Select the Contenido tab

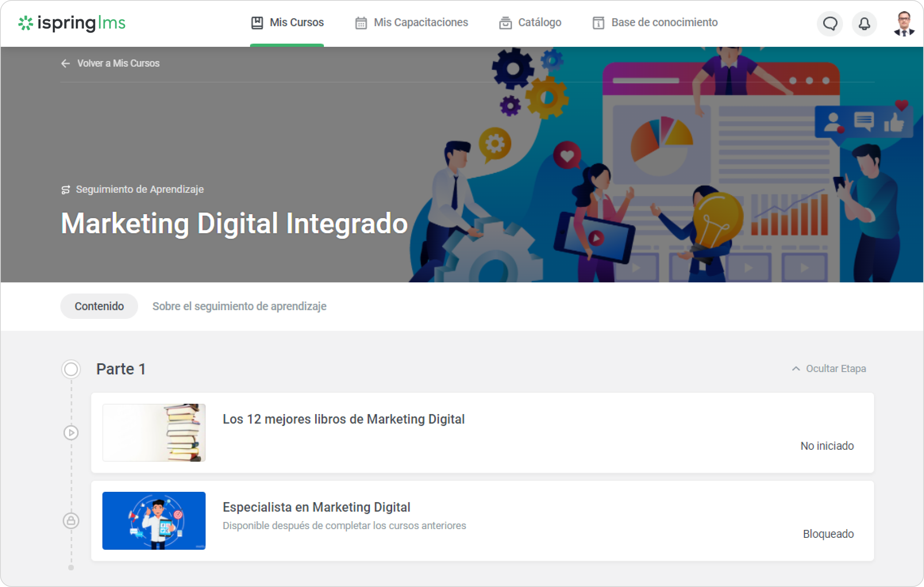coord(99,306)
